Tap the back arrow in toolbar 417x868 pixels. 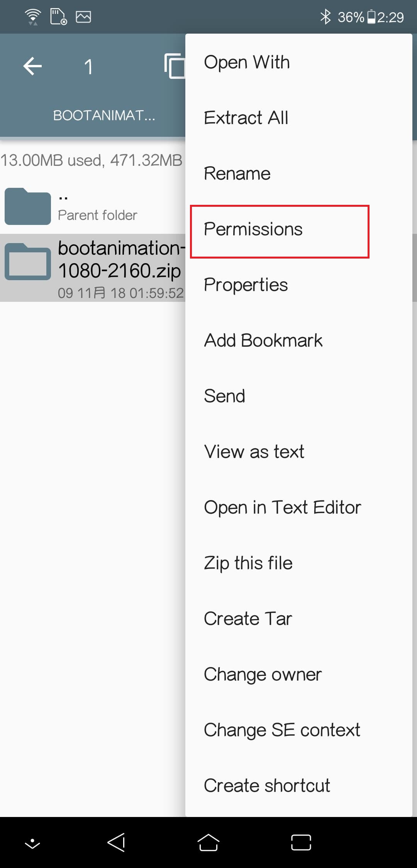pos(32,66)
